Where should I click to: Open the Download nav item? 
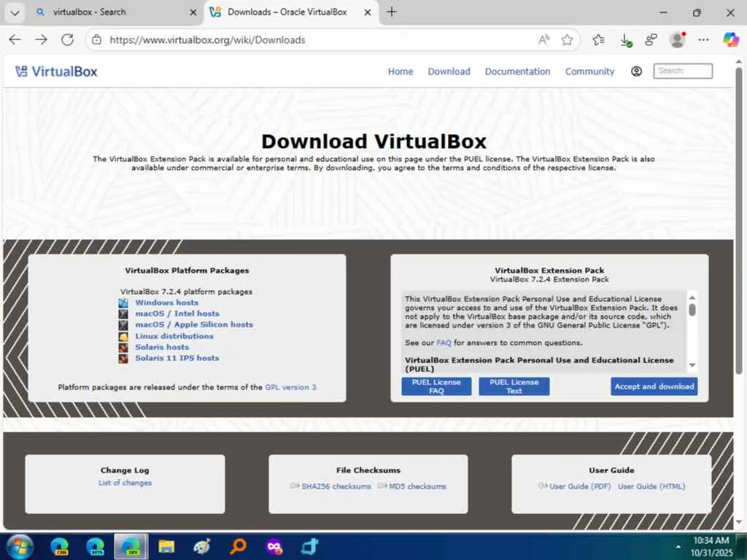pos(449,71)
